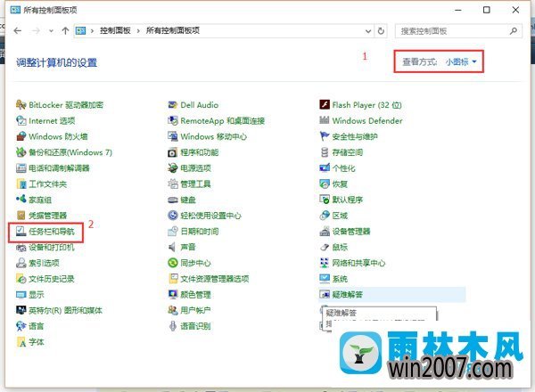This screenshot has height=392, width=535.
Task: Open 安全性与维护 link
Action: pyautogui.click(x=355, y=136)
